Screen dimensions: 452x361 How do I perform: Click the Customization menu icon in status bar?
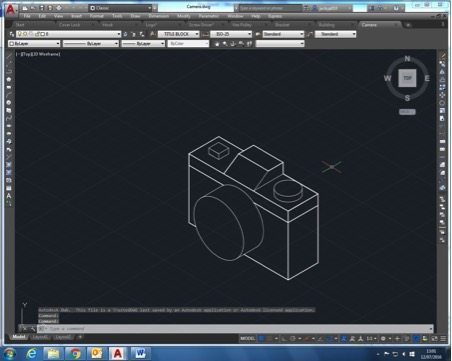click(x=443, y=338)
